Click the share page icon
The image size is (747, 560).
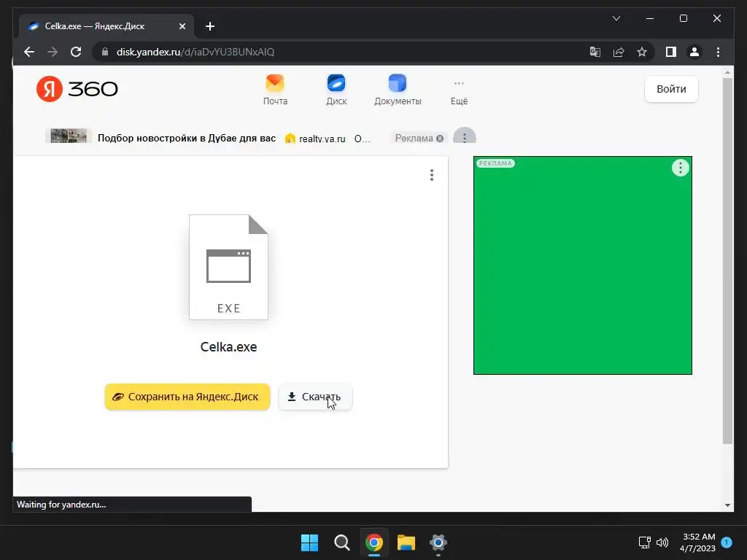coord(619,52)
